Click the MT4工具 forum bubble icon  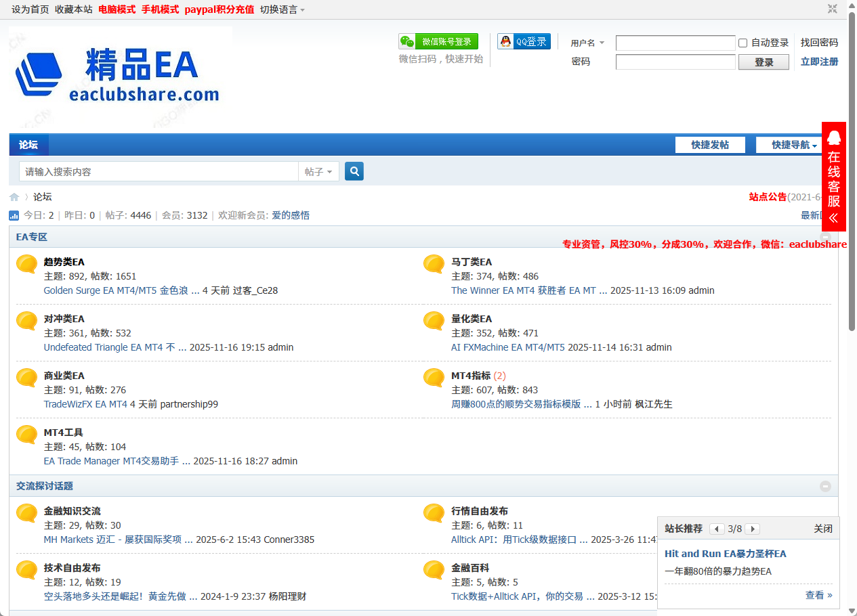coord(27,435)
